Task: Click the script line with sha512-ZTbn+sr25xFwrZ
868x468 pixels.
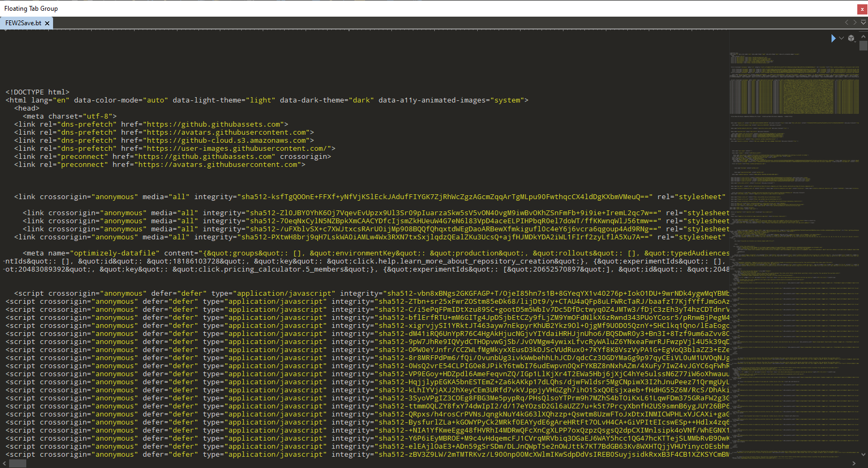Action: (x=367, y=302)
